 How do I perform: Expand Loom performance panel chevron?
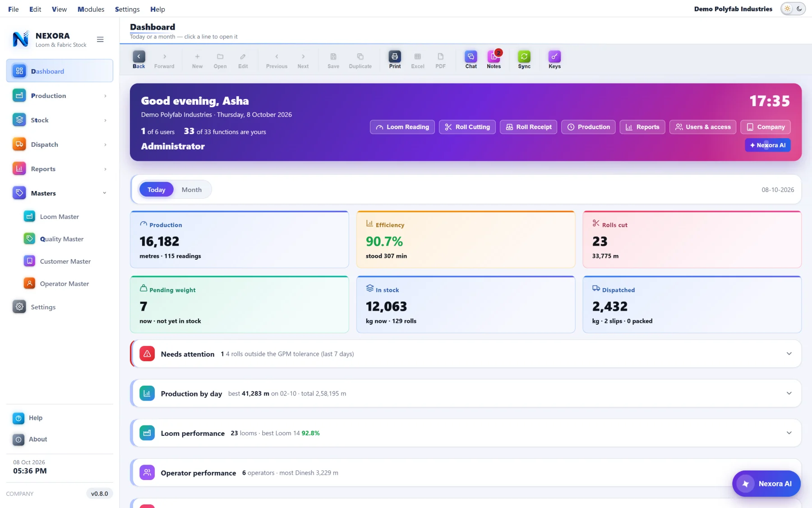[789, 433]
